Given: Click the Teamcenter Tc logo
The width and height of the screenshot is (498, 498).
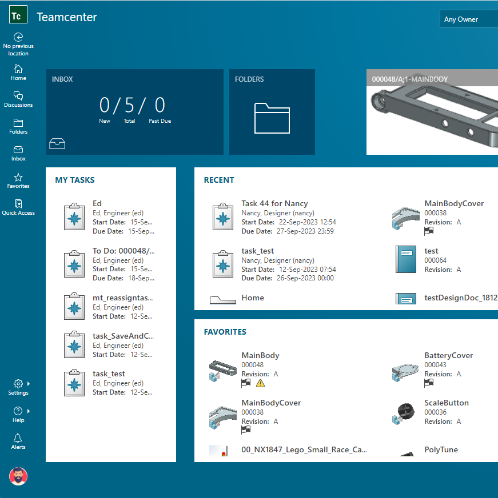Looking at the screenshot, I should (x=18, y=15).
